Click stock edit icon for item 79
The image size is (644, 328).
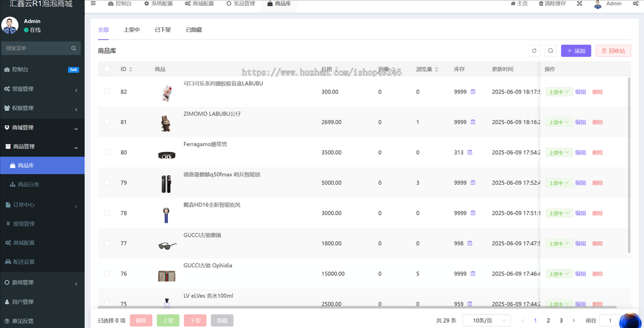(x=473, y=183)
